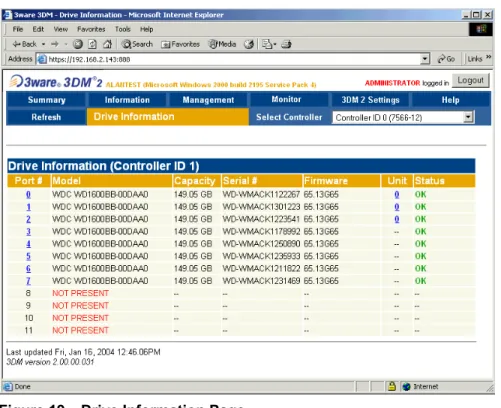This screenshot has width=501, height=408.
Task: Open the Favorites menu in the menu bar
Action: (91, 29)
